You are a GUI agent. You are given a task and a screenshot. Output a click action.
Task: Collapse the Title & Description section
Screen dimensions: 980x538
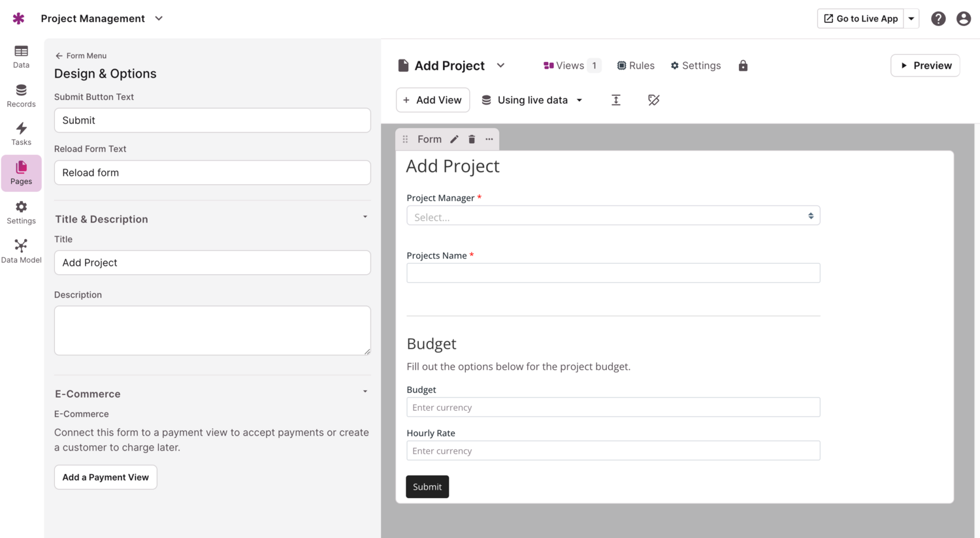tap(365, 217)
